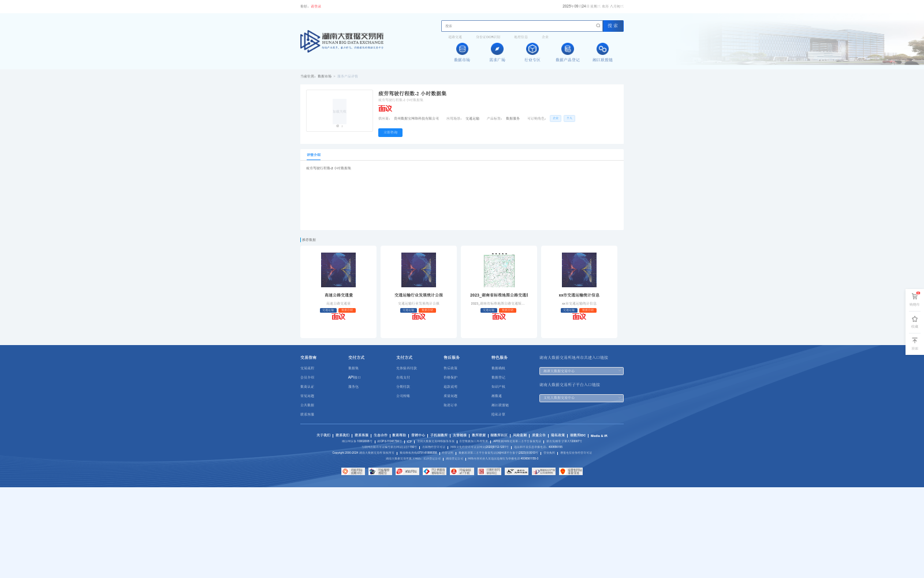Expand the 湘潭大数据交易中心 dropdown
The height and width of the screenshot is (578, 924).
pyautogui.click(x=582, y=371)
